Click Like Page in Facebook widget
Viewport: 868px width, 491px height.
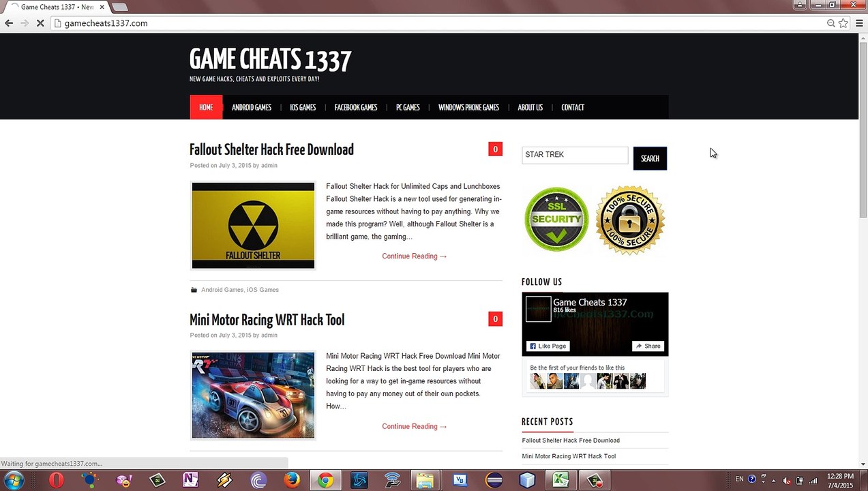click(548, 346)
